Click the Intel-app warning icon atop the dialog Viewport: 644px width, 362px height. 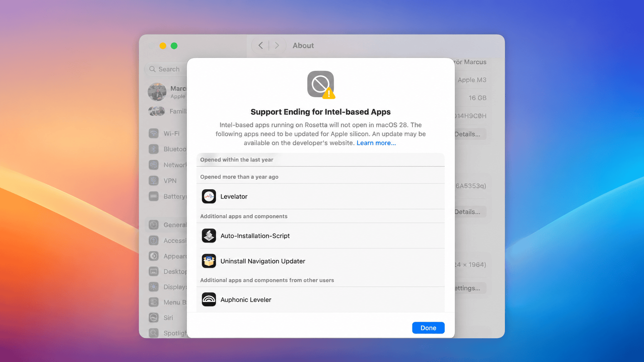[x=321, y=85]
